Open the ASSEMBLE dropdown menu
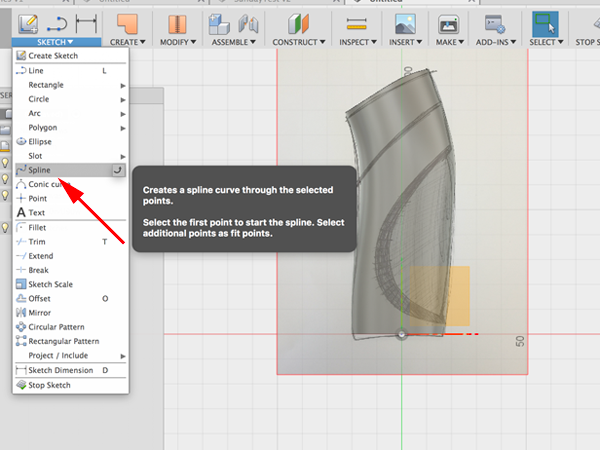600x450 pixels. [x=233, y=42]
